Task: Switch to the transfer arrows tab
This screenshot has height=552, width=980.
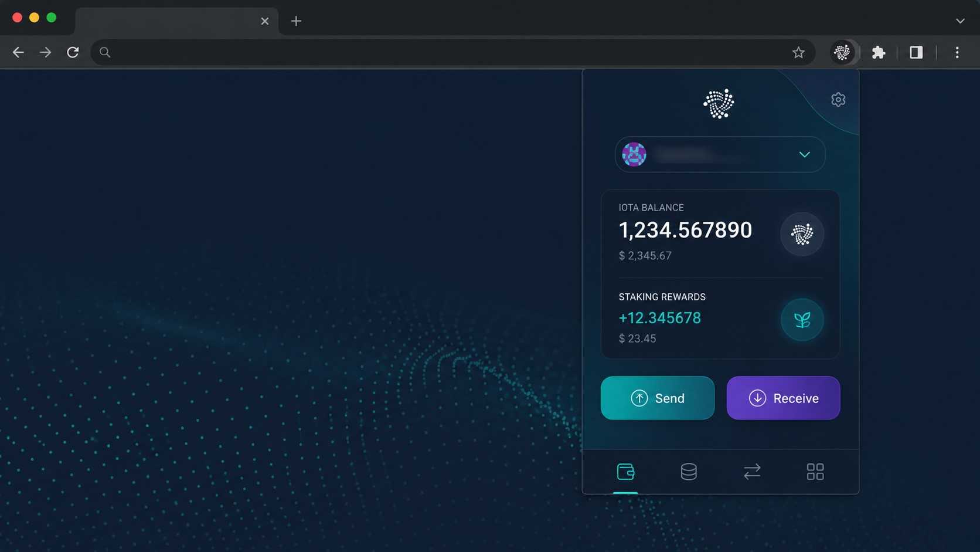Action: 752,472
